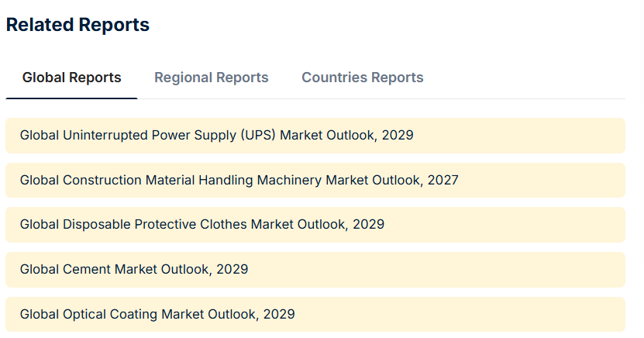Click the underline beneath Global Reports tab
The width and height of the screenshot is (644, 338).
(x=71, y=98)
